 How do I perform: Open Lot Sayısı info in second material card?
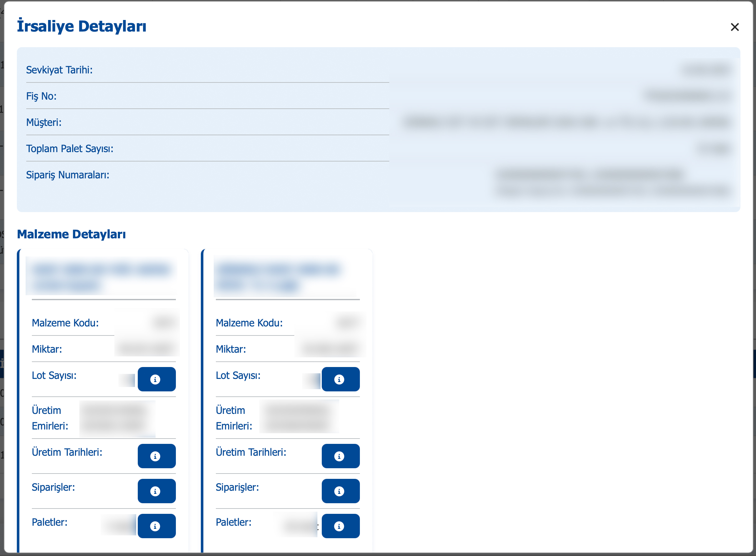(x=340, y=379)
